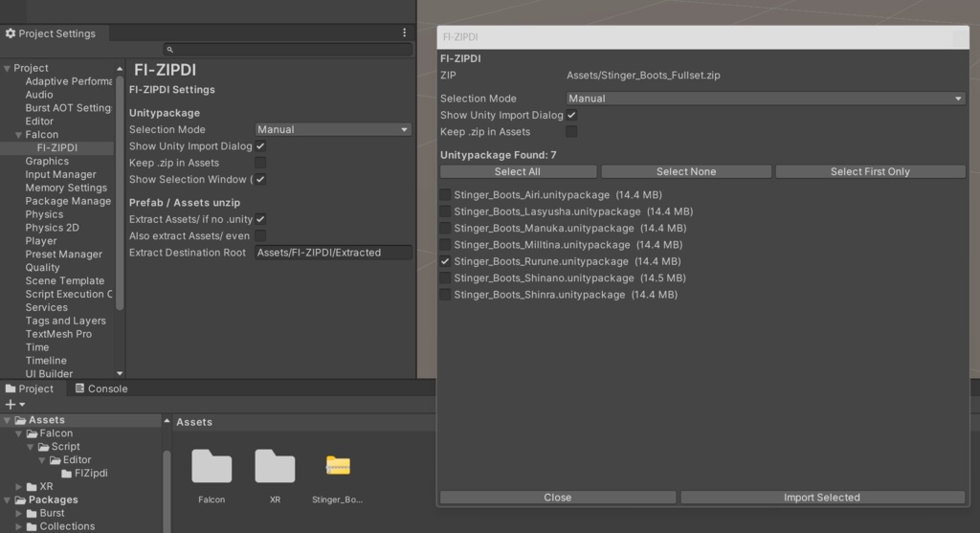This screenshot has height=533, width=980.
Task: Open the add-asset dropdown arrow
Action: [x=23, y=405]
